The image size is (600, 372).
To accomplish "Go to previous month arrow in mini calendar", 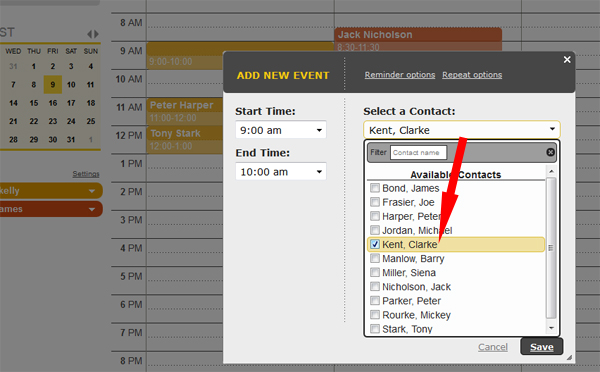I will (x=89, y=34).
